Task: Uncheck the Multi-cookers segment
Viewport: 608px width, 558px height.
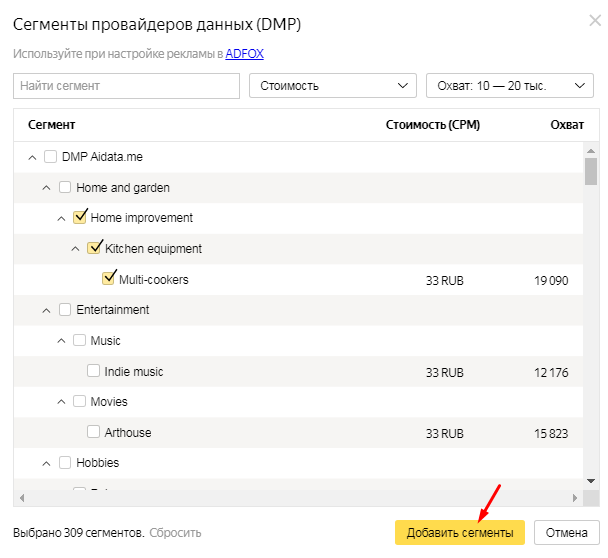Action: [x=110, y=279]
